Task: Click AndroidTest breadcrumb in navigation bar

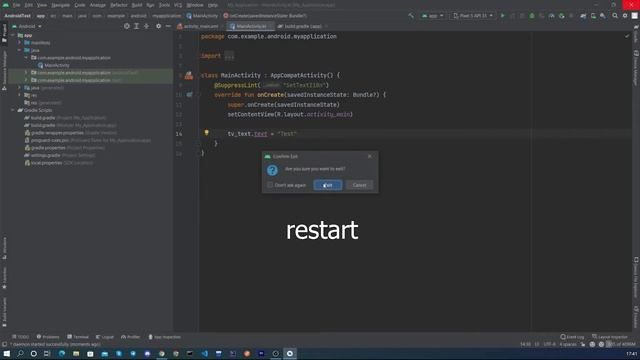Action: point(18,16)
